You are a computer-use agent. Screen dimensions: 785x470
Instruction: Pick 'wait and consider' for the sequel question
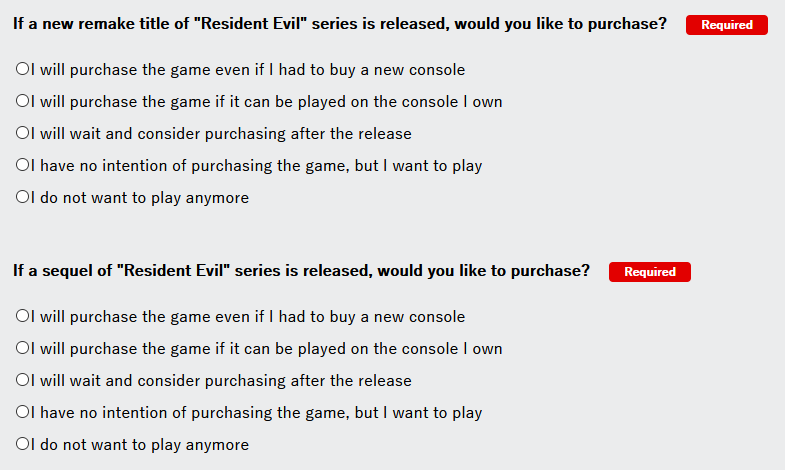pyautogui.click(x=22, y=381)
